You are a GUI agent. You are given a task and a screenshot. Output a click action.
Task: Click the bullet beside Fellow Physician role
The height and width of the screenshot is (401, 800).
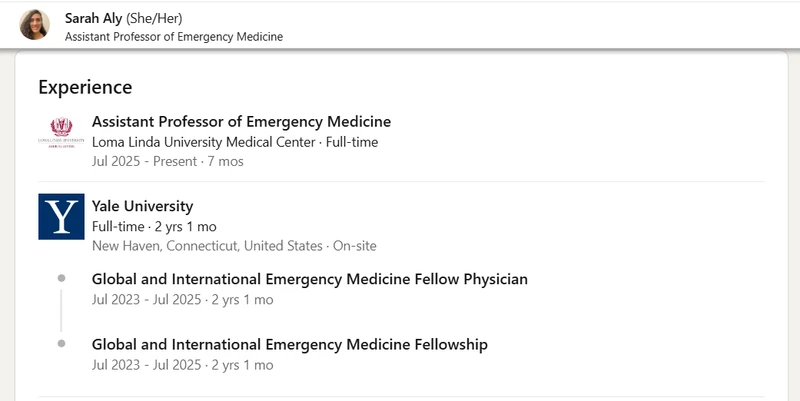[61, 277]
